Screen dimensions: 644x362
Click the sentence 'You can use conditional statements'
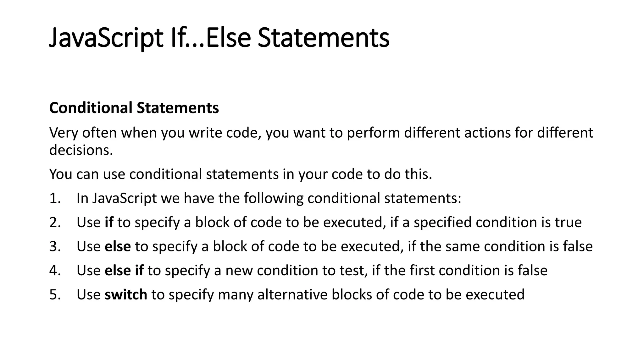tap(241, 174)
